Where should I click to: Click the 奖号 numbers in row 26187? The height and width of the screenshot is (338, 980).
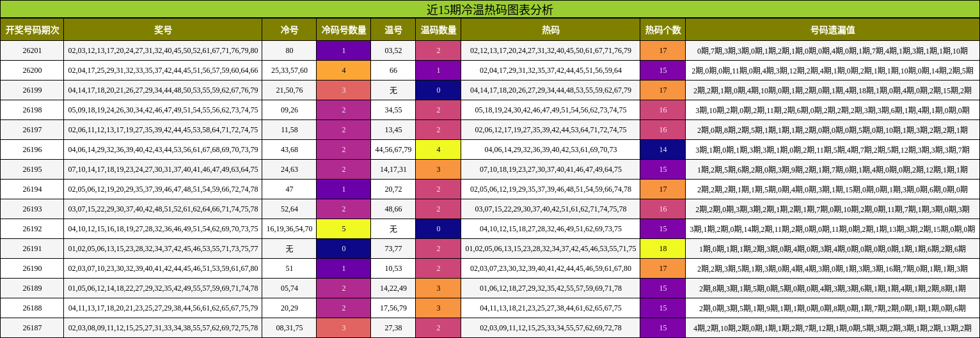coord(163,328)
